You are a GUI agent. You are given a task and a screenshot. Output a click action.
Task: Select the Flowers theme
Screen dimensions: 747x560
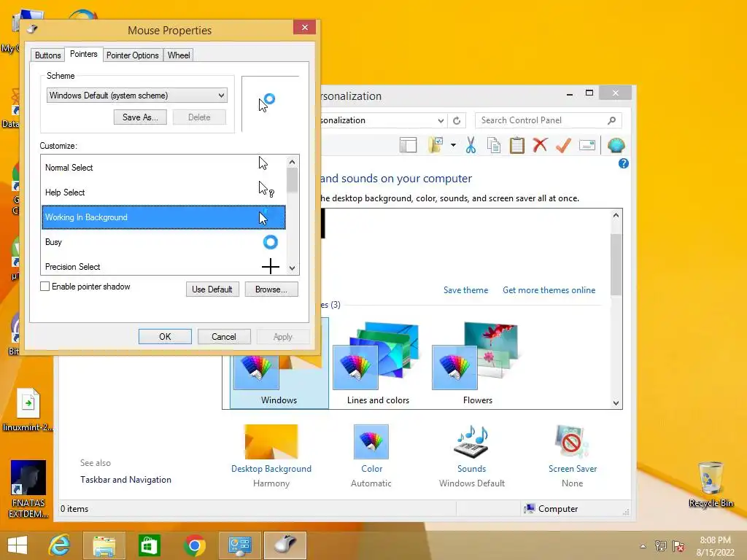pyautogui.click(x=477, y=363)
